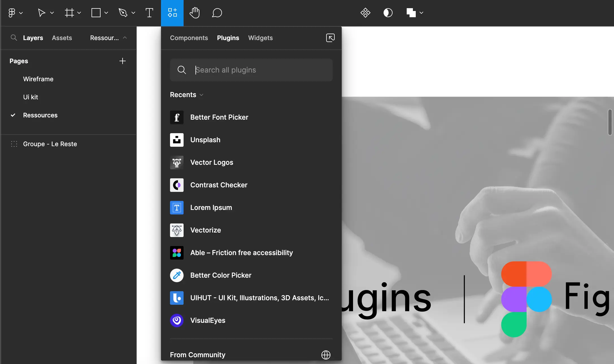The image size is (614, 364).
Task: Click the group icon of Groupe layer
Action: 14,144
